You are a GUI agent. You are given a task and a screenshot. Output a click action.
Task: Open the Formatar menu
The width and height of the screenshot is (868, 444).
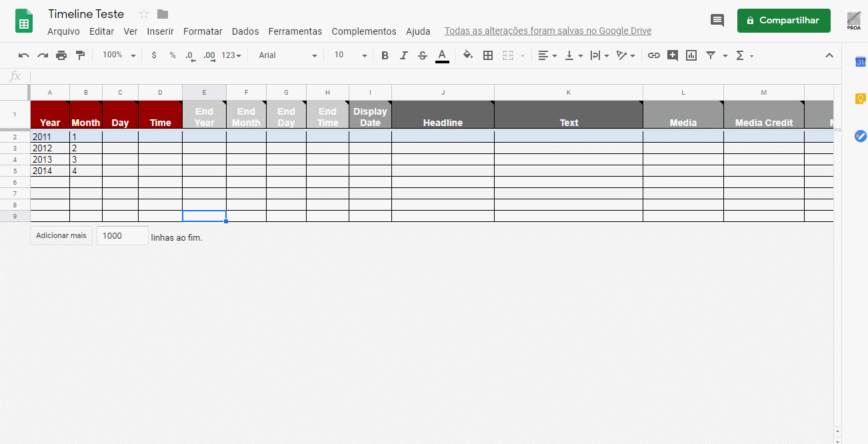pos(203,31)
